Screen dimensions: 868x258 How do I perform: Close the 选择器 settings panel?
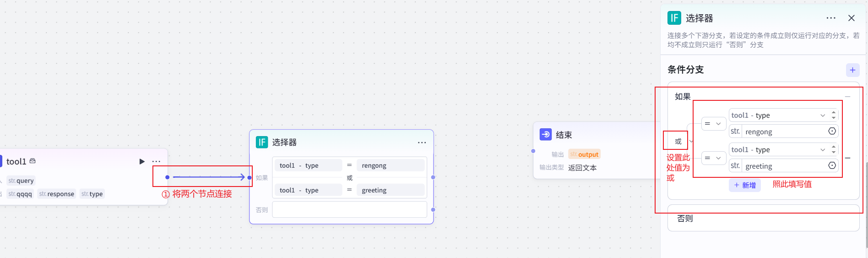coord(852,18)
